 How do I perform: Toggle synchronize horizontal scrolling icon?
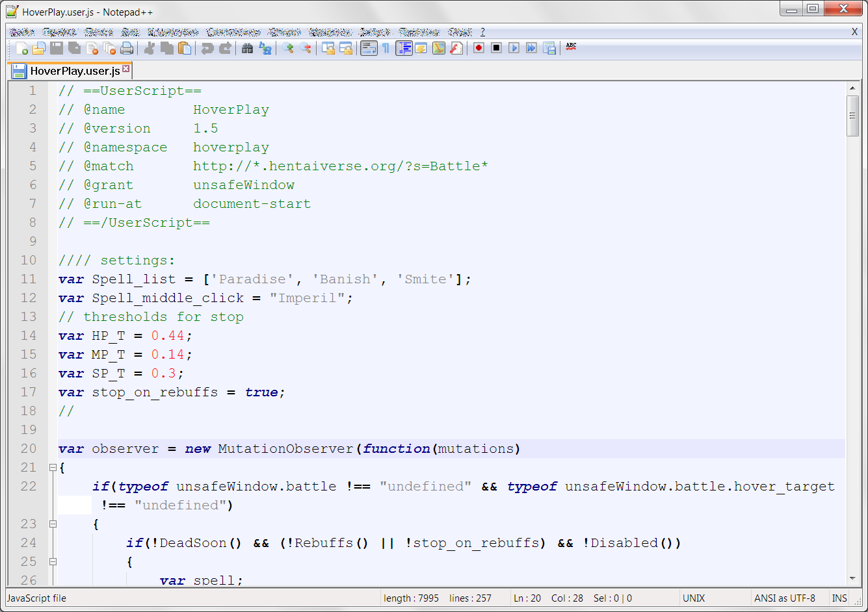tap(346, 48)
